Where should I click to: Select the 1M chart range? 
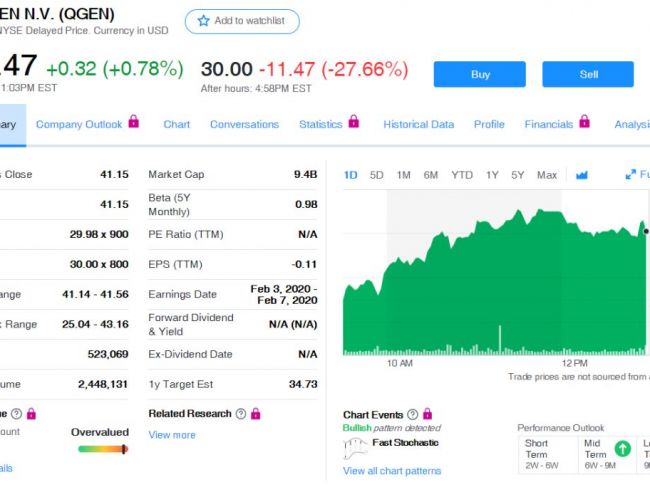pyautogui.click(x=403, y=175)
